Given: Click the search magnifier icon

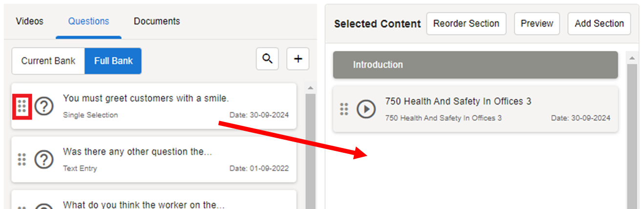Looking at the screenshot, I should pyautogui.click(x=267, y=59).
